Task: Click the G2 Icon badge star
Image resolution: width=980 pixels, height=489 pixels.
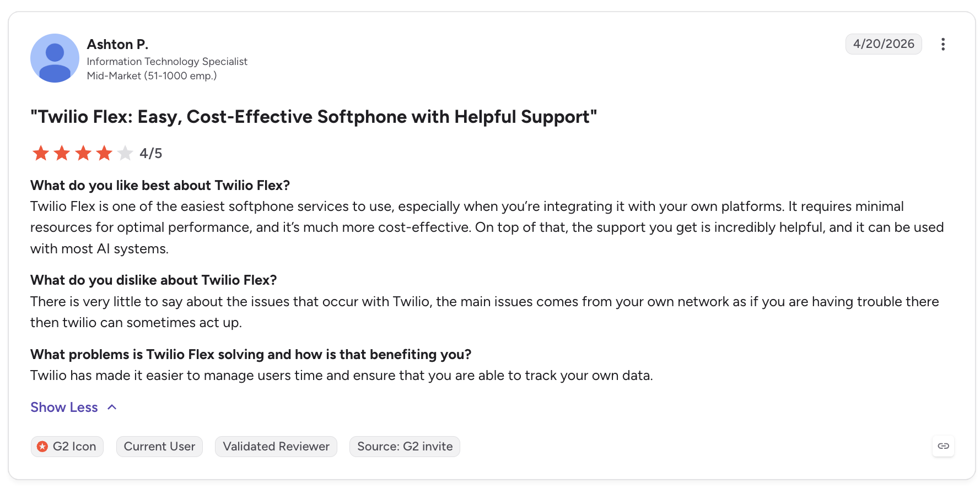Action: (42, 447)
